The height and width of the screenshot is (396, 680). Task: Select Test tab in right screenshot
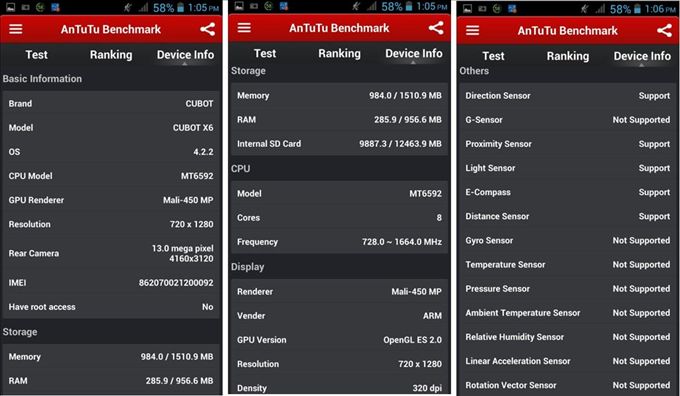coord(493,56)
